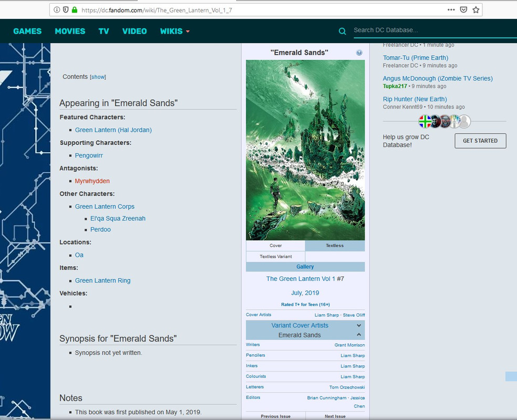Click the tracking protection shield icon
517x420 pixels.
(66, 10)
